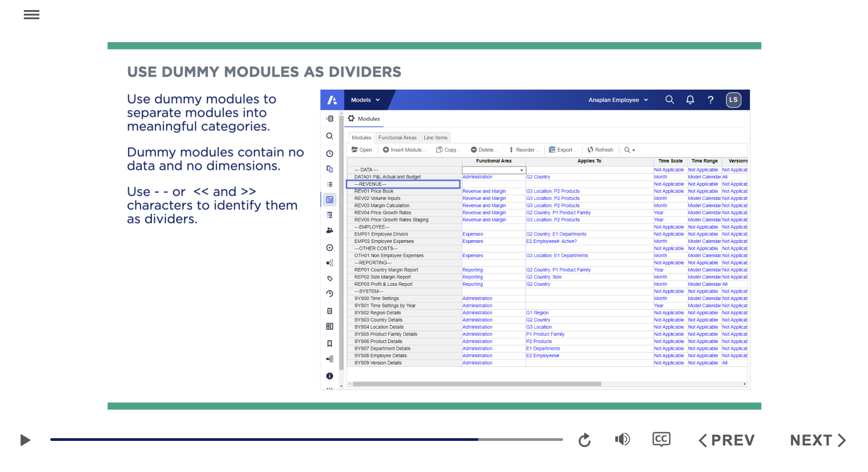Toggle closed captions CC button
868x472 pixels.
662,440
